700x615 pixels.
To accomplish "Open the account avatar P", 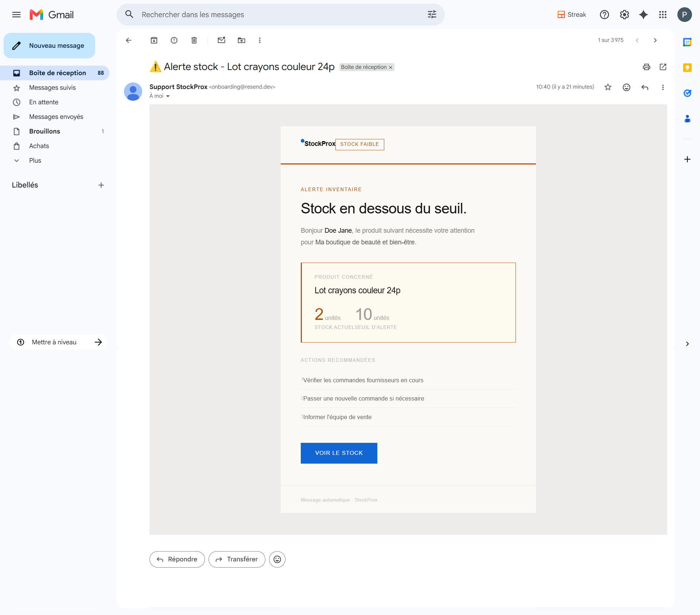I will (x=684, y=15).
